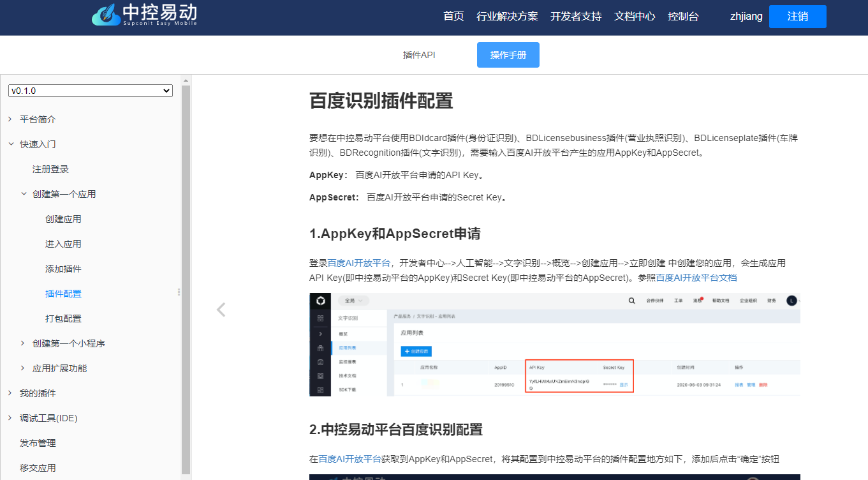Select the 操作手册 tab

coord(508,55)
